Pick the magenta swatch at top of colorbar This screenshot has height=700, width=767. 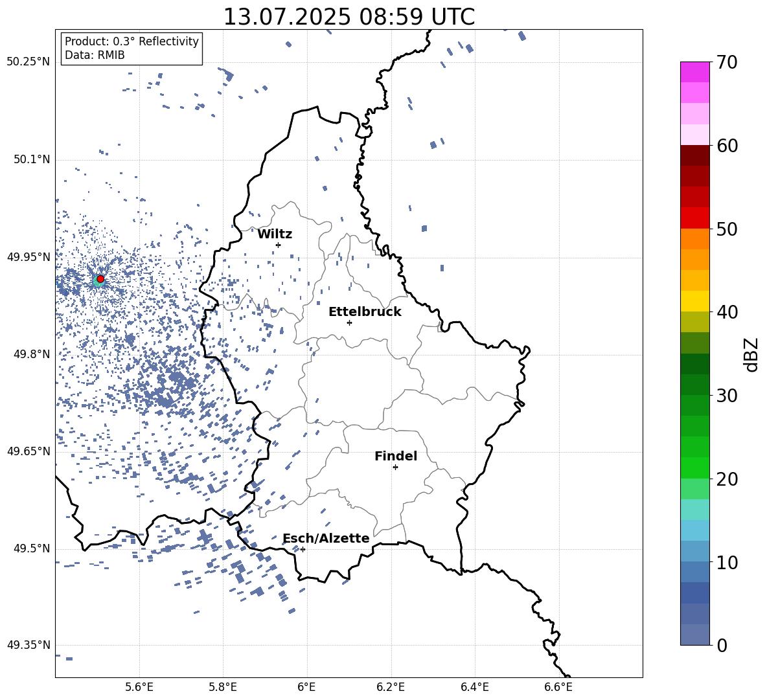pyautogui.click(x=694, y=72)
